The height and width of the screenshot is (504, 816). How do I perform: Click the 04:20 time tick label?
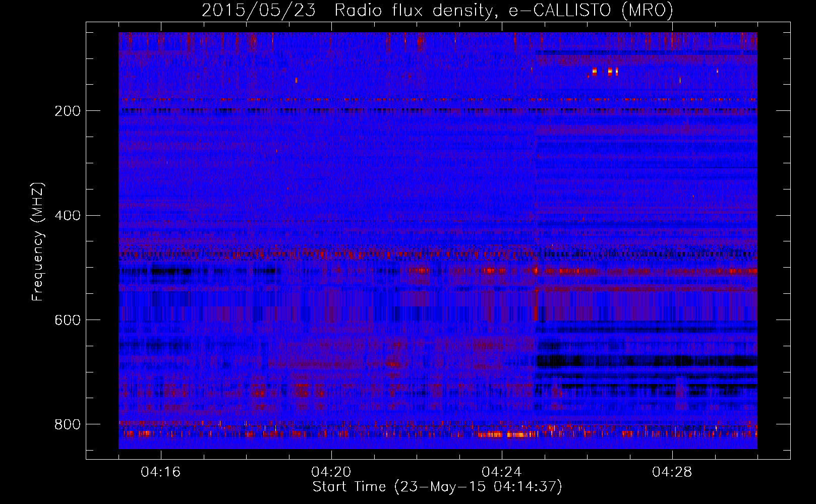pyautogui.click(x=331, y=472)
